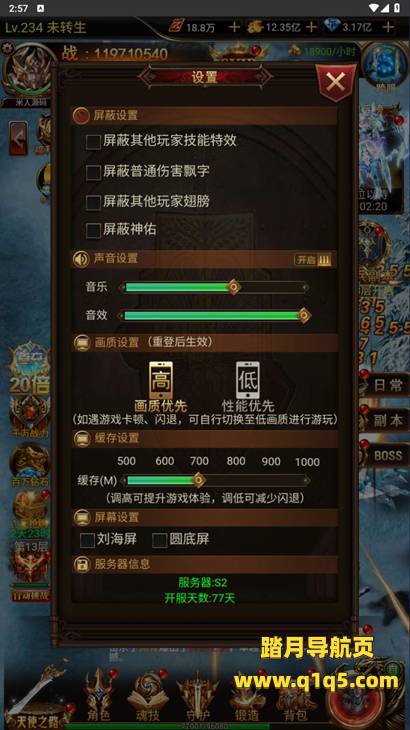Check the 屏蔽普通伤害飘字 option

[94, 172]
